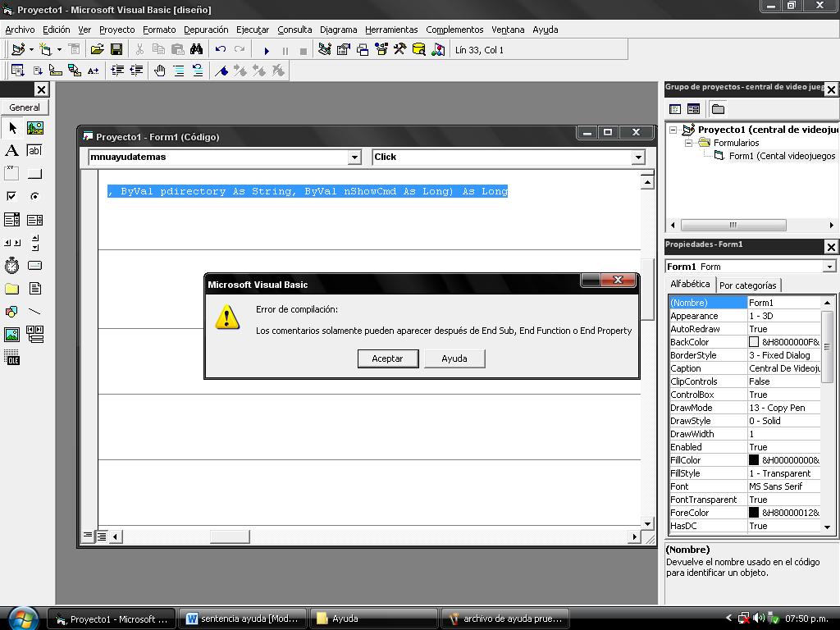Click the FillColor color swatch
Screen dimensions: 840x630
click(x=754, y=460)
